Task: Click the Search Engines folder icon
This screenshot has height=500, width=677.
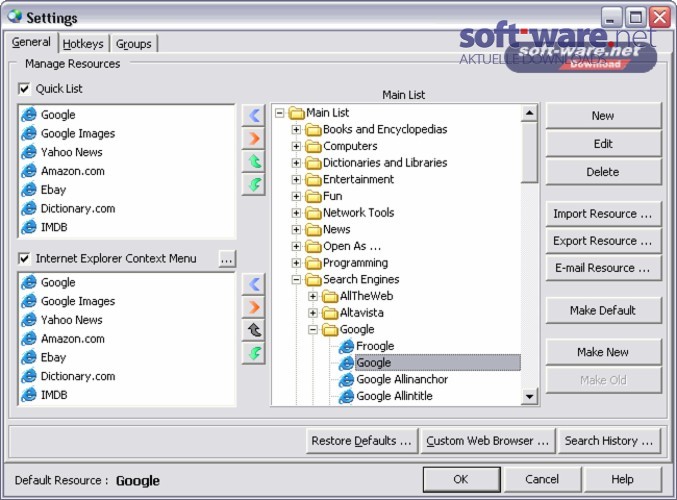Action: click(313, 280)
